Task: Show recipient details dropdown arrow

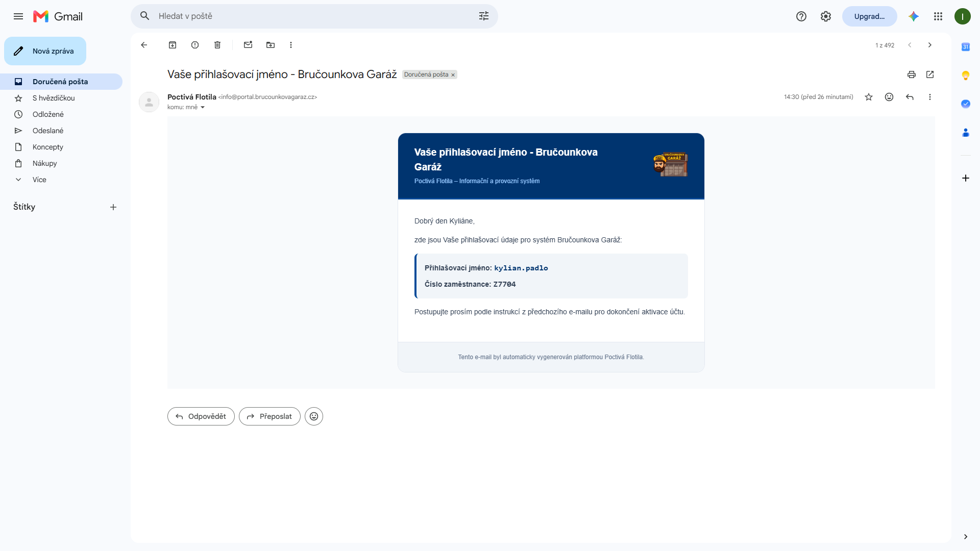Action: pos(203,108)
